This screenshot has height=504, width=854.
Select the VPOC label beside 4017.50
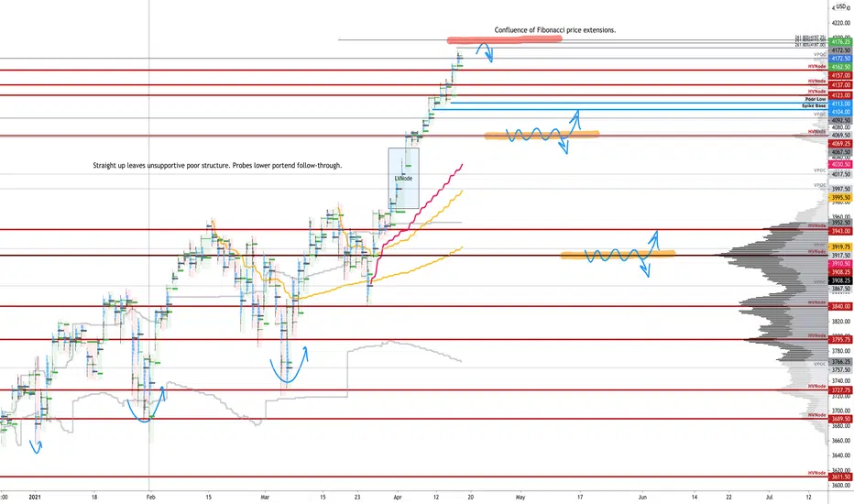click(x=820, y=170)
